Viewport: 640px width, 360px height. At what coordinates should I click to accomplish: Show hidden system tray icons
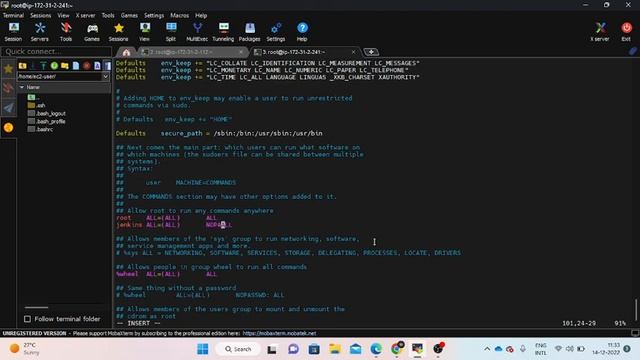pos(487,349)
